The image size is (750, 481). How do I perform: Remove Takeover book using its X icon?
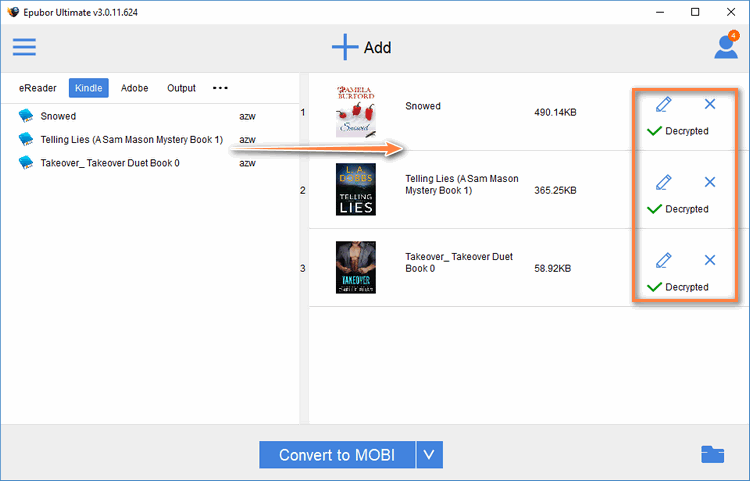[x=710, y=260]
